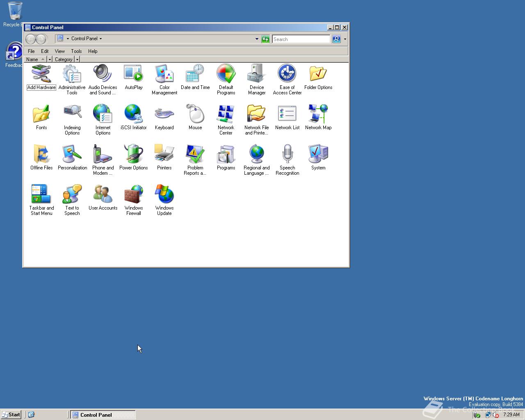Open Taskbar and Start Menu settings
Viewport: 525px width, 420px height.
pyautogui.click(x=41, y=200)
